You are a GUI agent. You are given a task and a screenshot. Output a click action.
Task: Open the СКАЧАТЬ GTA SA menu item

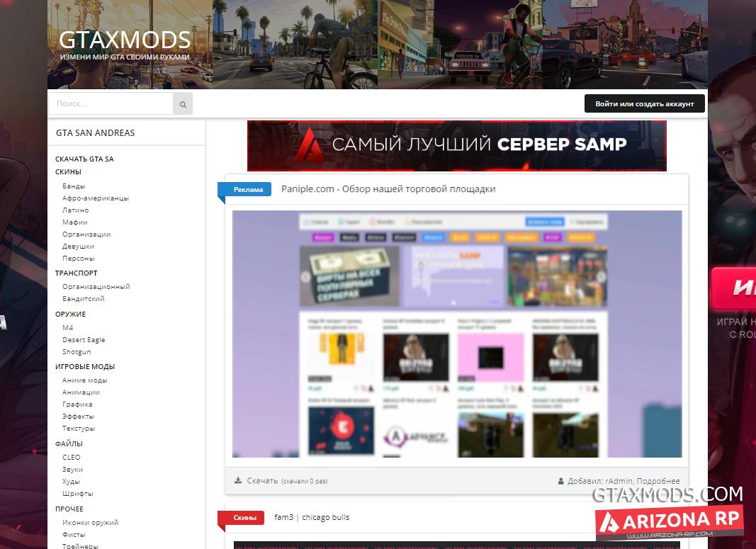[84, 159]
